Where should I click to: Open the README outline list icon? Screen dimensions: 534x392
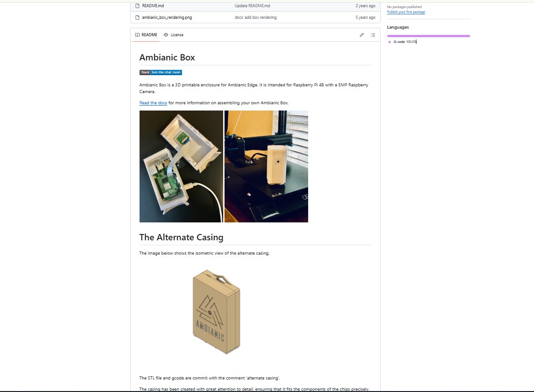[x=373, y=35]
